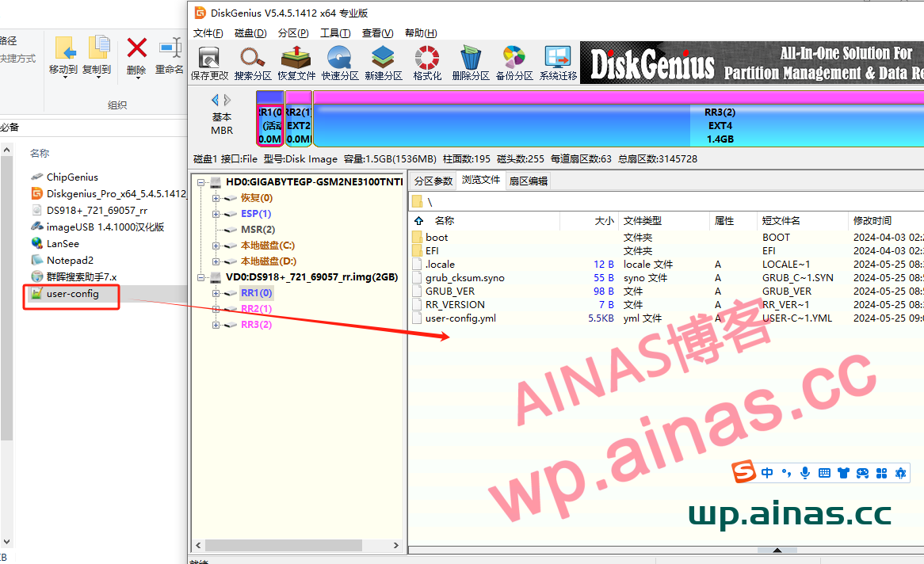The width and height of the screenshot is (924, 564).
Task: Select the RR3(2) EXT4 block in disk map
Action: pos(619,119)
